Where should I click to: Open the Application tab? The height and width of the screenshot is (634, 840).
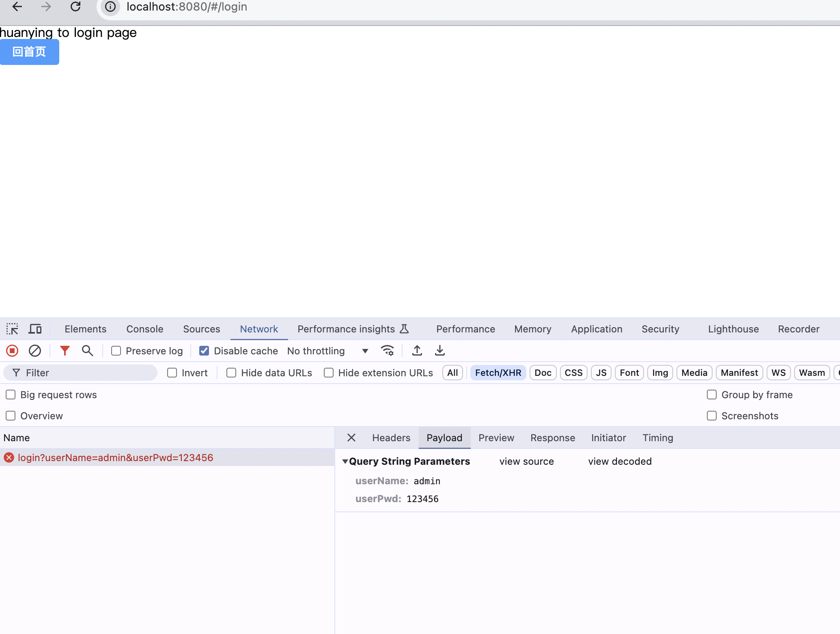pyautogui.click(x=597, y=329)
